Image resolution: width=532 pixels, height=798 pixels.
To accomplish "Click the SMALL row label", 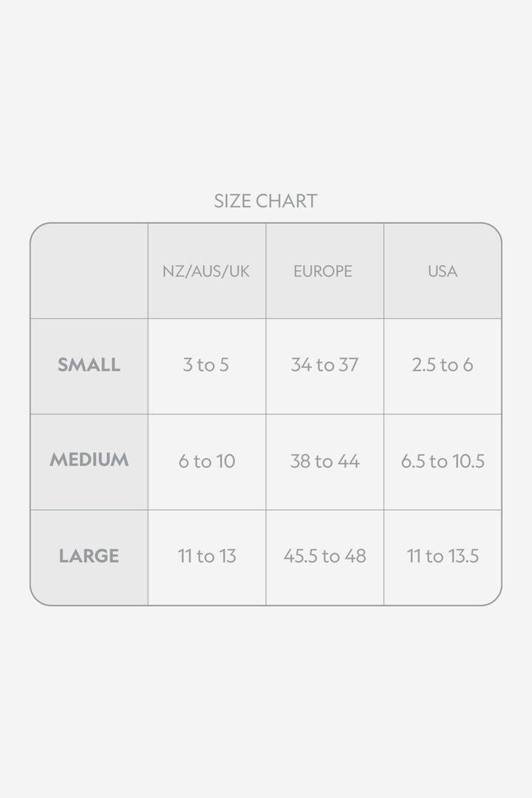I will [89, 365].
